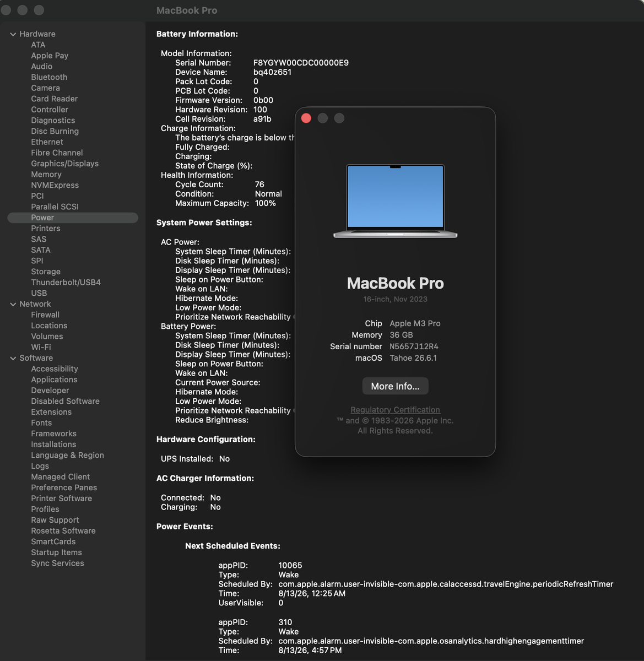This screenshot has width=644, height=661.
Task: Select Sync Services in the sidebar
Action: 57,563
